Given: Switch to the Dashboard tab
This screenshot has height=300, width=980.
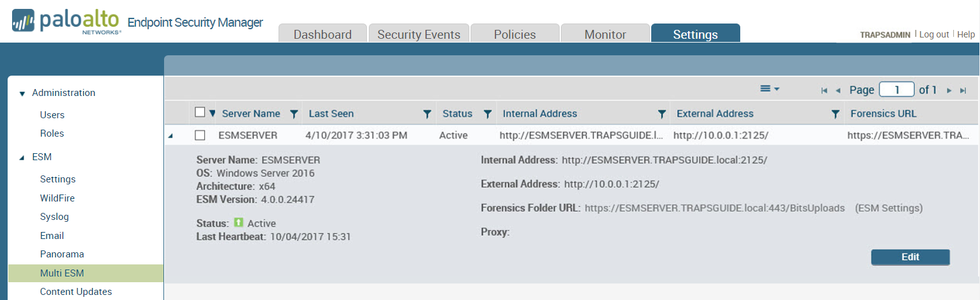Looking at the screenshot, I should (322, 34).
